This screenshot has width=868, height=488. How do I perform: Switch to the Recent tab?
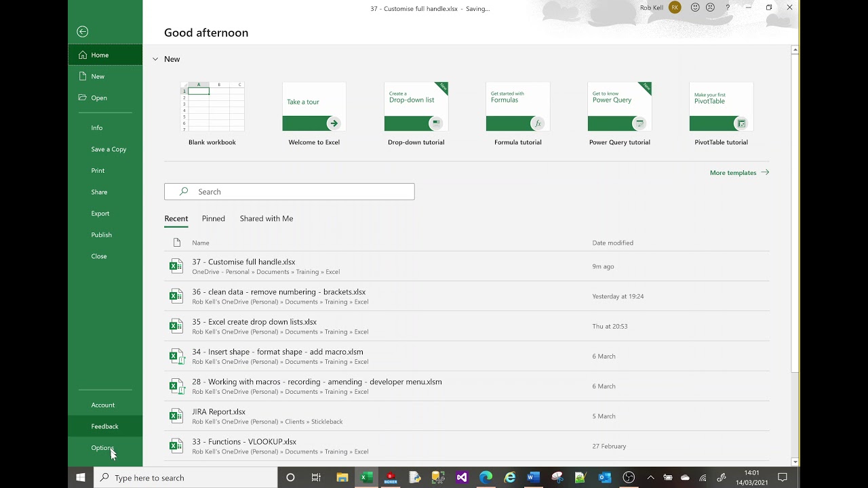tap(176, 218)
